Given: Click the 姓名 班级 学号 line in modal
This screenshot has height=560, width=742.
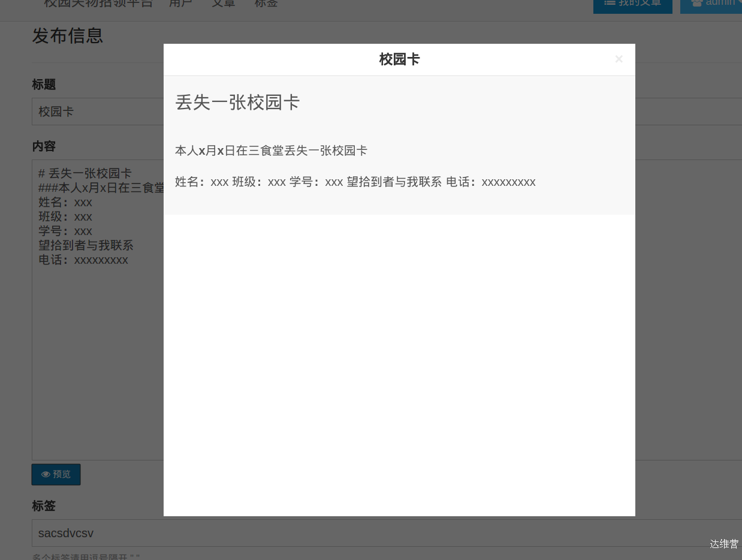Looking at the screenshot, I should [355, 182].
